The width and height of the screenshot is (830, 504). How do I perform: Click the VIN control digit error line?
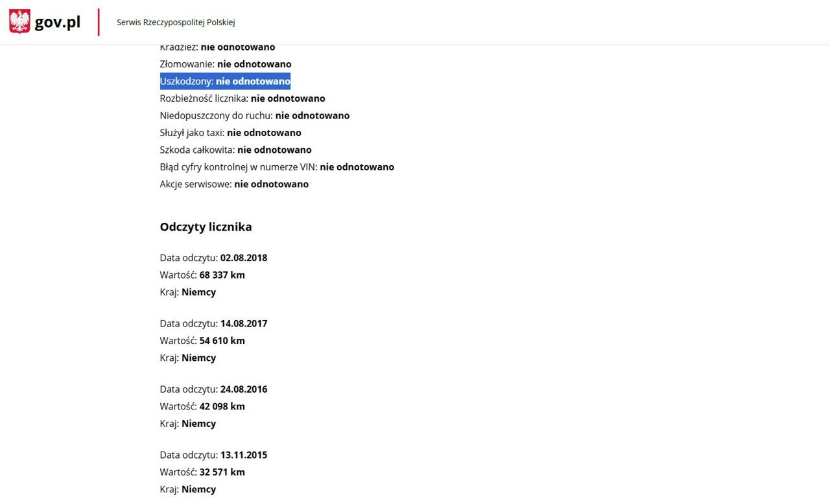coord(276,167)
